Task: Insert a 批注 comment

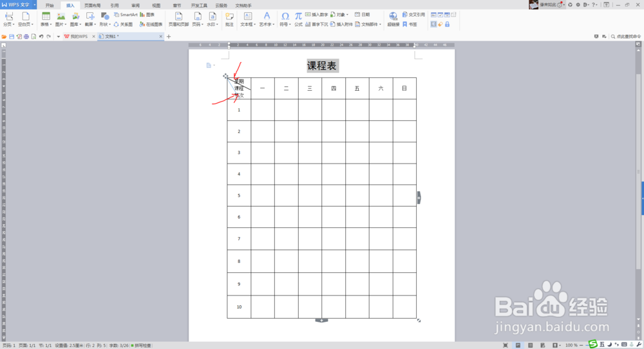Action: click(229, 19)
